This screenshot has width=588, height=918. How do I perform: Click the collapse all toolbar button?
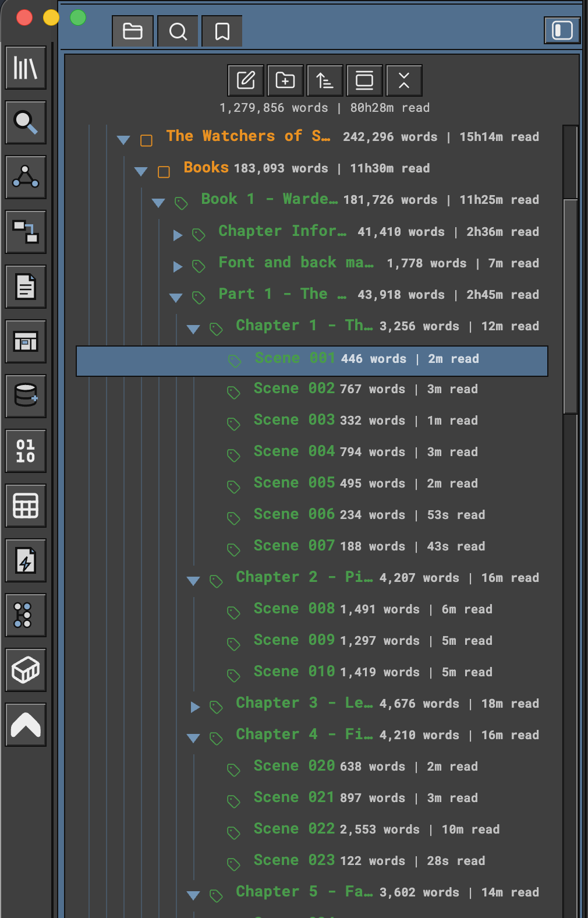pyautogui.click(x=404, y=80)
